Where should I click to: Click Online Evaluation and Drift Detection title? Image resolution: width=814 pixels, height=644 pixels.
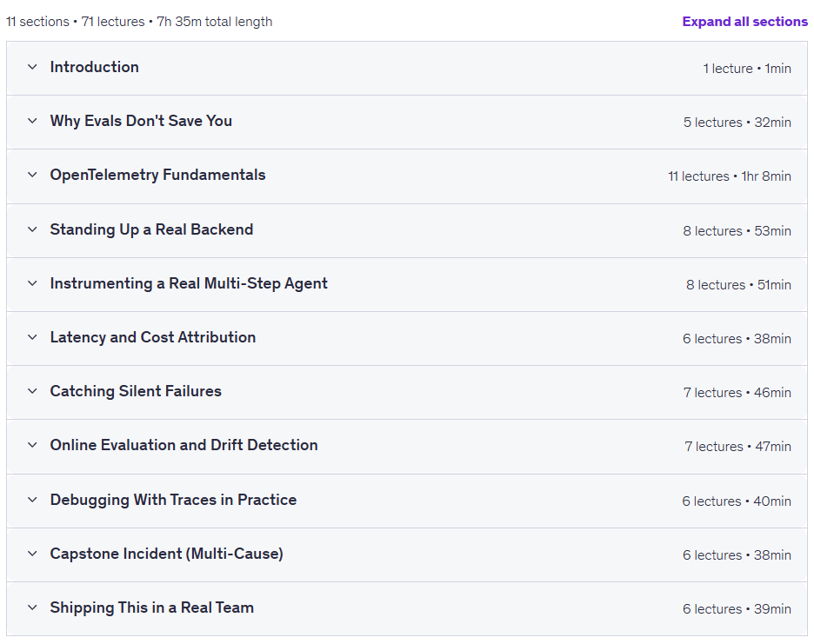(x=183, y=445)
